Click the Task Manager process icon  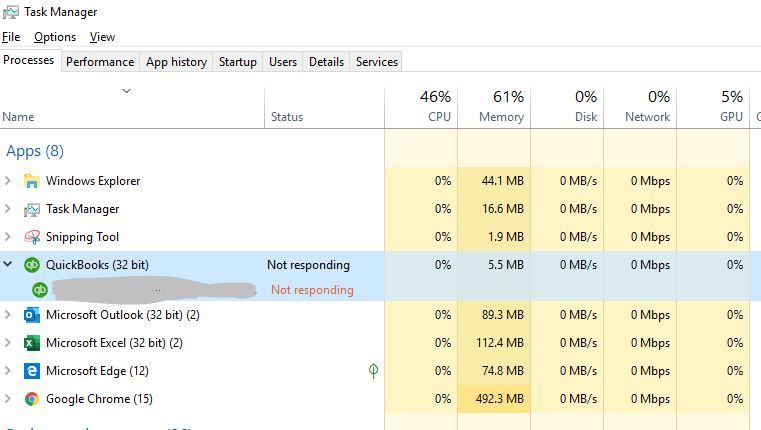tap(31, 209)
